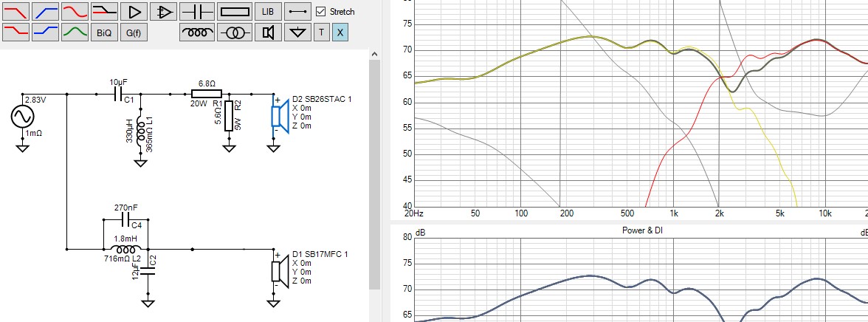Select the 2.83V voltage source symbol

click(23, 117)
